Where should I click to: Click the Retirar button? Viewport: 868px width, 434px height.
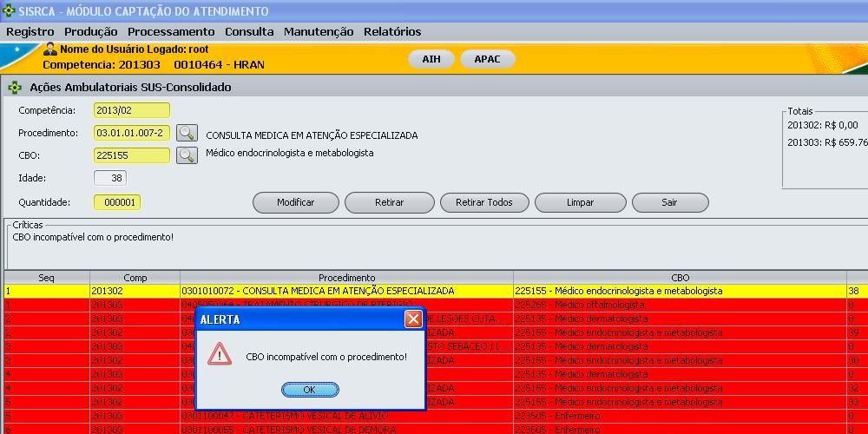pos(389,202)
